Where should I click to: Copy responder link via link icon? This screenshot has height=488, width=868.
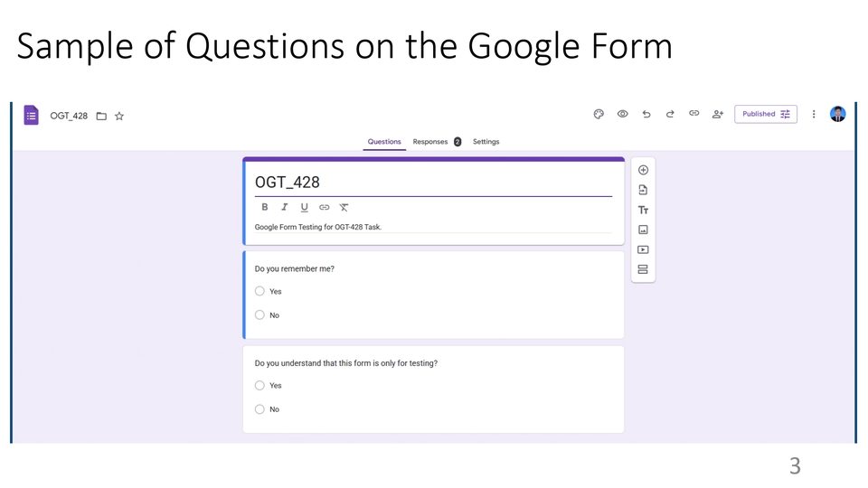point(693,114)
